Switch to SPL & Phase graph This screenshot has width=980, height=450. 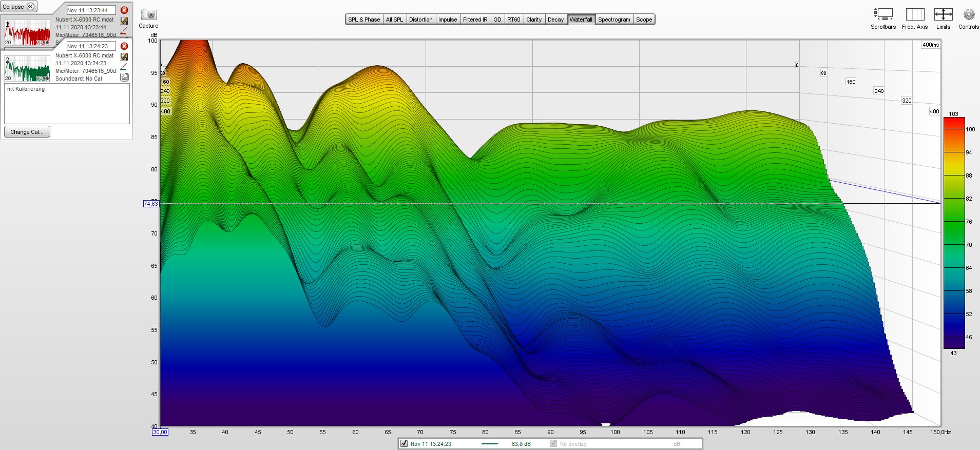364,19
